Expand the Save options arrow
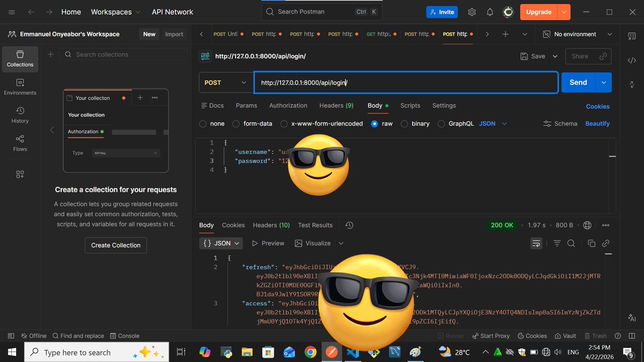Image resolution: width=644 pixels, height=362 pixels. pos(555,56)
